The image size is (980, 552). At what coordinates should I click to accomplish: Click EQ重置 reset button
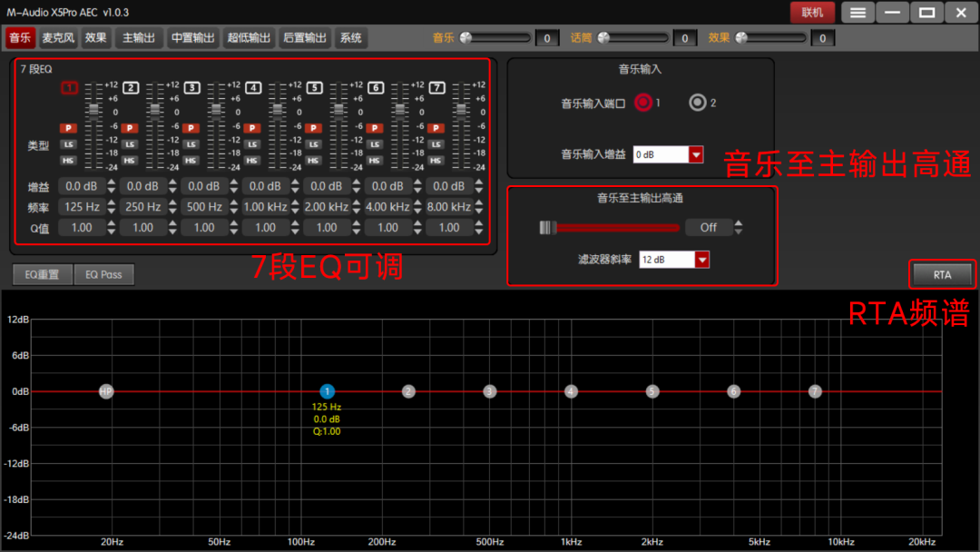click(x=43, y=274)
